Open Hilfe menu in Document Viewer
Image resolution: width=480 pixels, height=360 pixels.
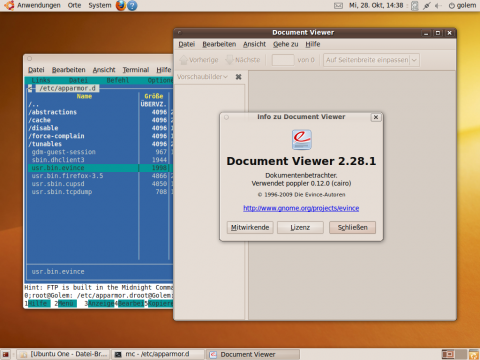tap(313, 44)
